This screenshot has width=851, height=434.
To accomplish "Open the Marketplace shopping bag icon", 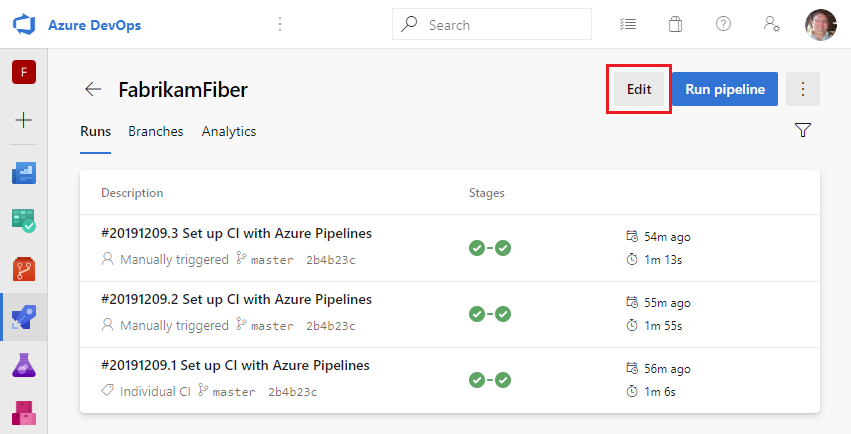I will (x=675, y=24).
